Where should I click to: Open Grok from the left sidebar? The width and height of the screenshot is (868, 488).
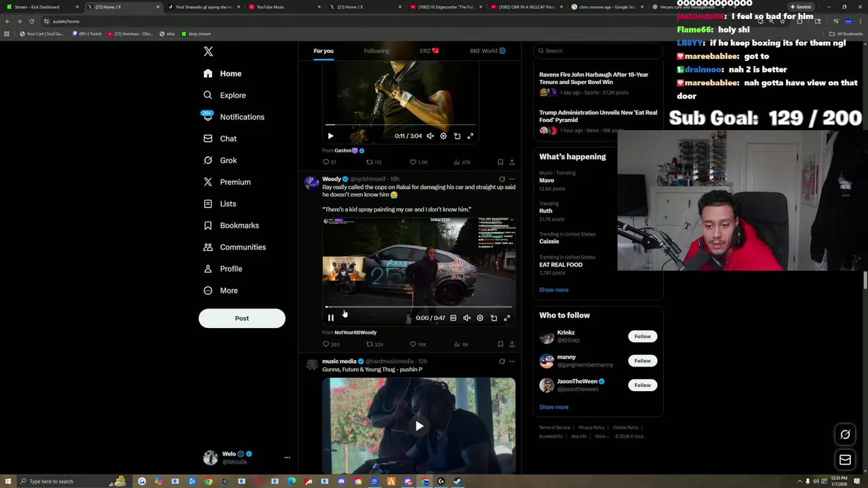(220, 161)
